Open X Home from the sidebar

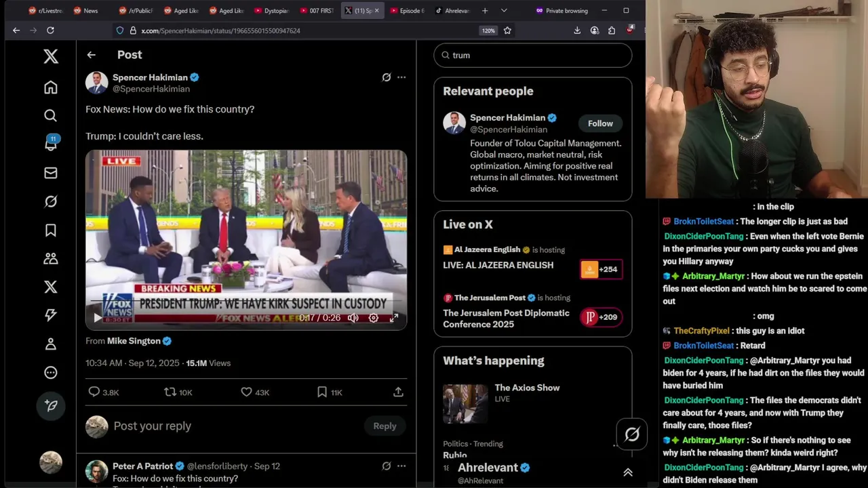(x=51, y=87)
